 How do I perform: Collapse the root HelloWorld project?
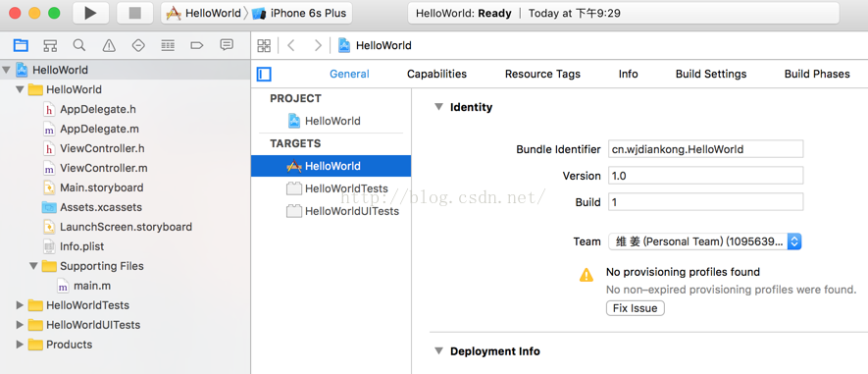(x=6, y=71)
